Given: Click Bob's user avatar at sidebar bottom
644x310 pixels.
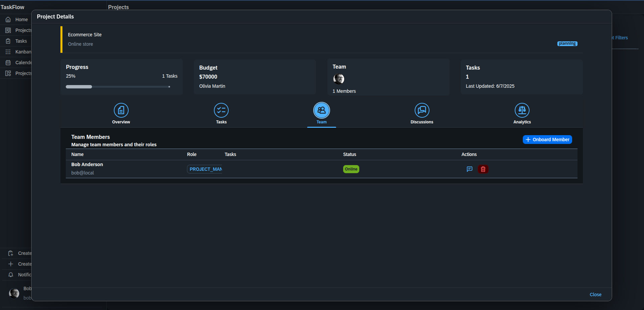Looking at the screenshot, I should [x=14, y=293].
